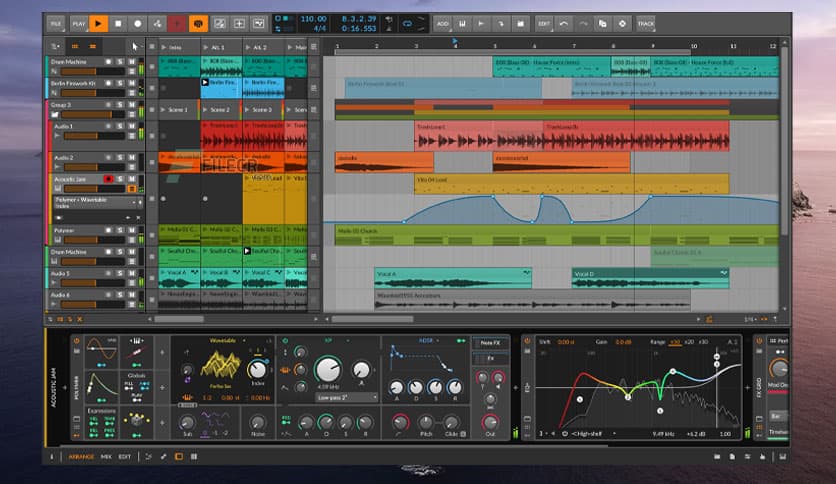Switch to the MIX view tab
Viewport: 836px width, 484px height.
pos(106,456)
